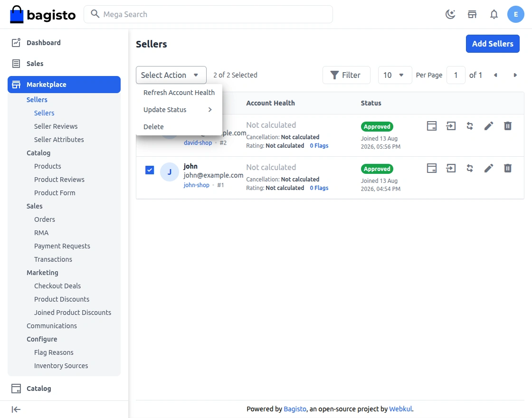This screenshot has height=418, width=532.
Task: Open Checkout Deals in sidebar
Action: 57,285
